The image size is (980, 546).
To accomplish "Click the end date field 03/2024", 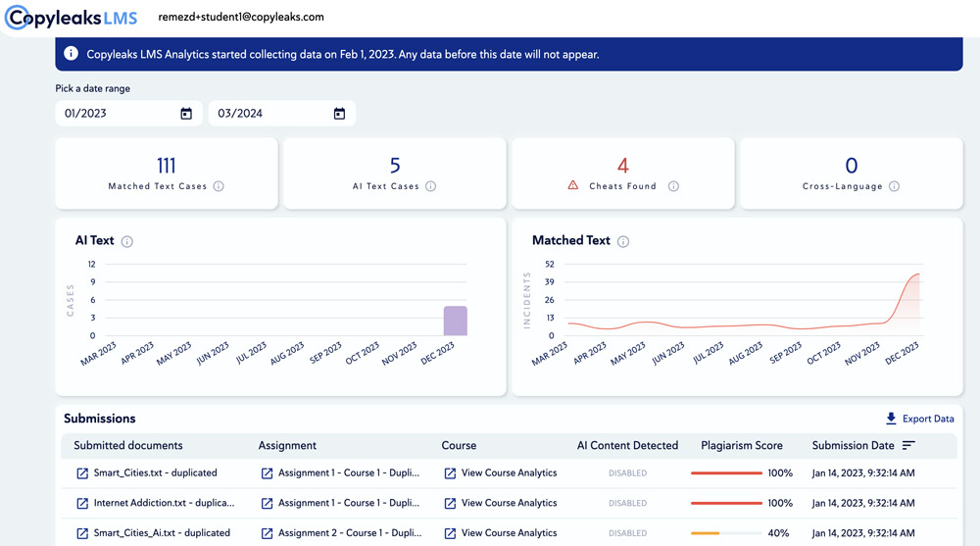I will pyautogui.click(x=282, y=113).
